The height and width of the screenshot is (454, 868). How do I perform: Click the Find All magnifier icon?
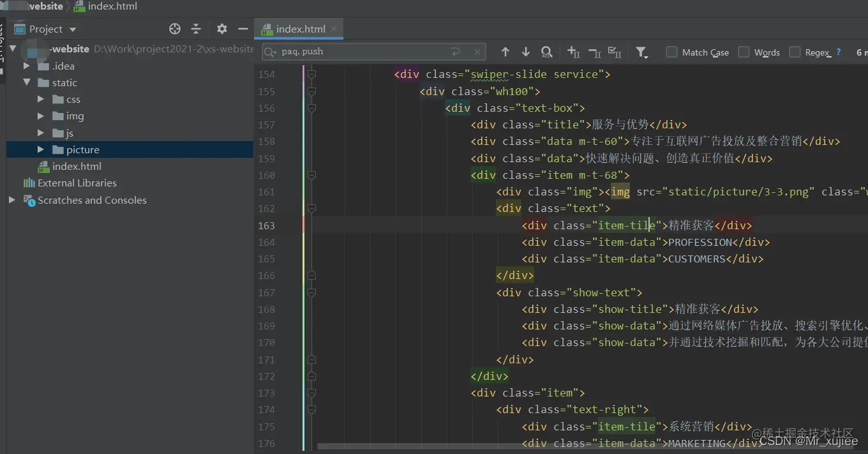(x=546, y=52)
